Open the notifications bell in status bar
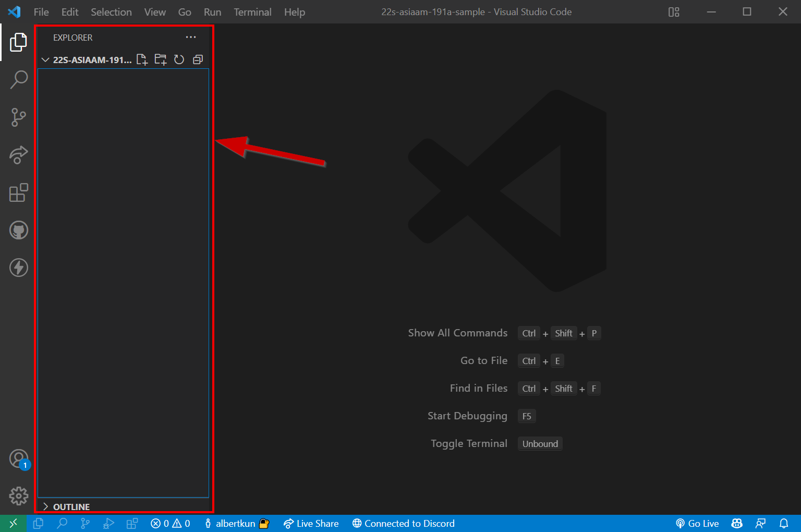This screenshot has width=801, height=532. 783,524
